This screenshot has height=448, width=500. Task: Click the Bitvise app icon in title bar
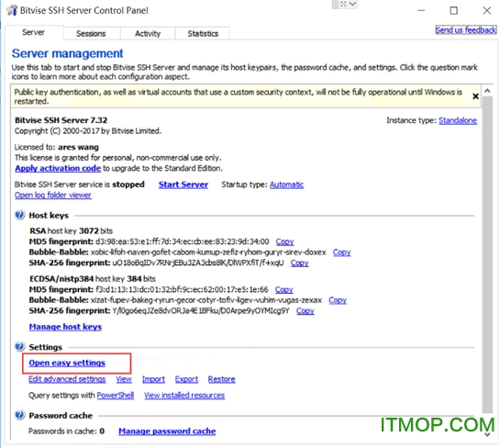(12, 10)
